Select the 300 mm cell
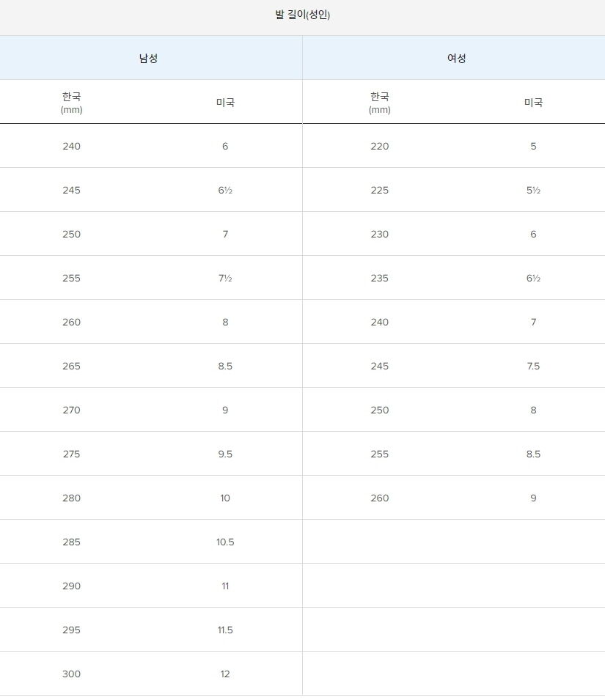This screenshot has height=700, width=605. (x=71, y=674)
